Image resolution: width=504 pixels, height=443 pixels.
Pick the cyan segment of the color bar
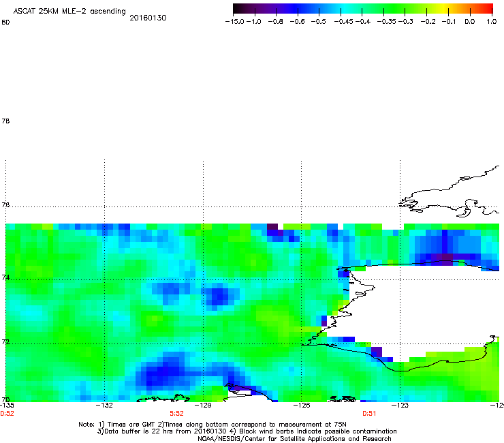345,9
